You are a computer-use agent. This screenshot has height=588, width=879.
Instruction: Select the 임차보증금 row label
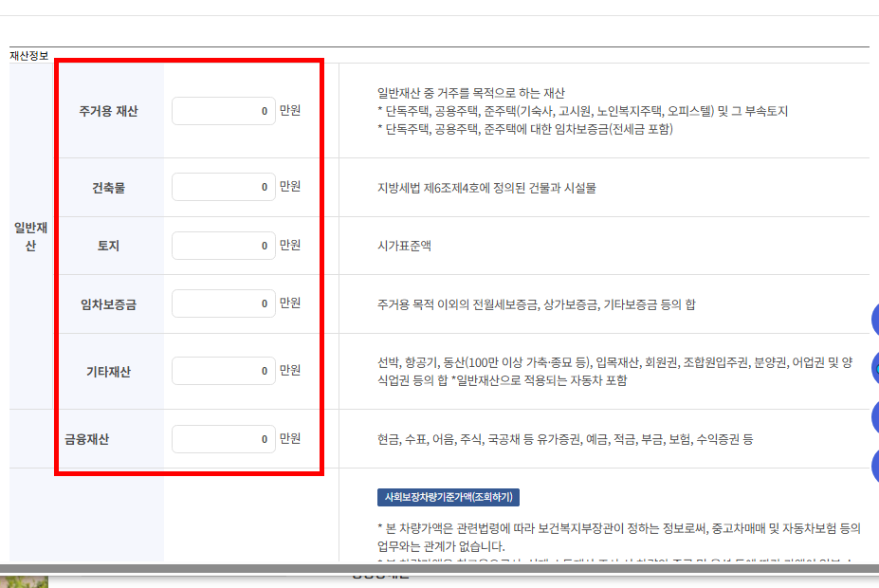point(110,303)
